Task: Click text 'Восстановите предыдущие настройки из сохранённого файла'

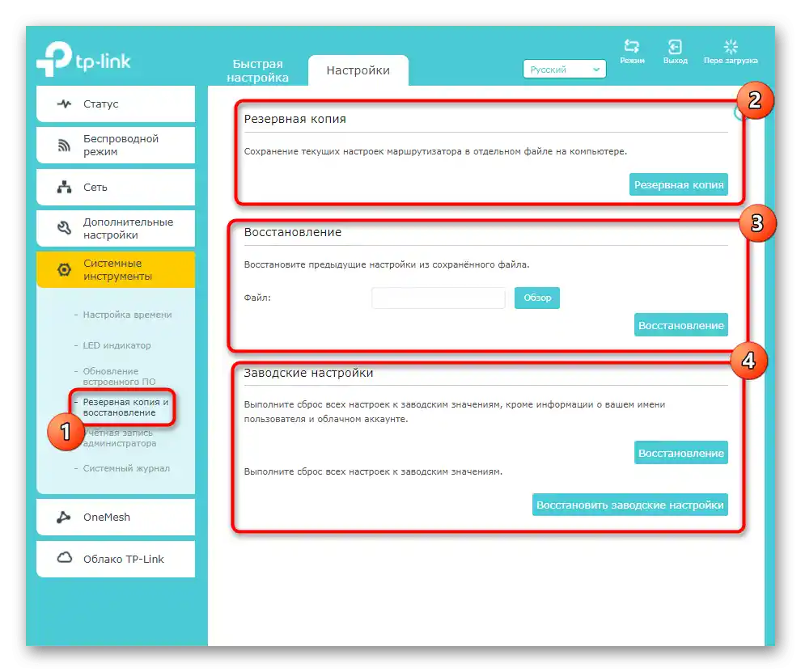Action: coord(386,264)
